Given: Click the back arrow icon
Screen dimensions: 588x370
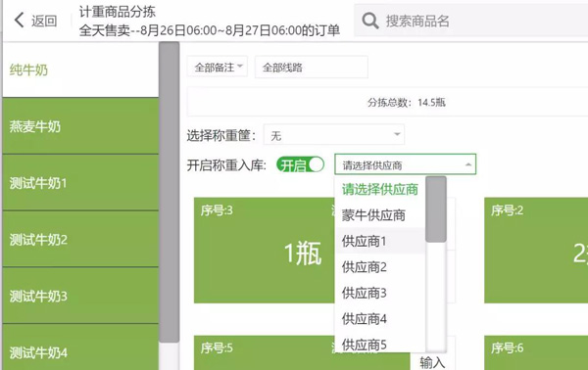Looking at the screenshot, I should [x=20, y=20].
